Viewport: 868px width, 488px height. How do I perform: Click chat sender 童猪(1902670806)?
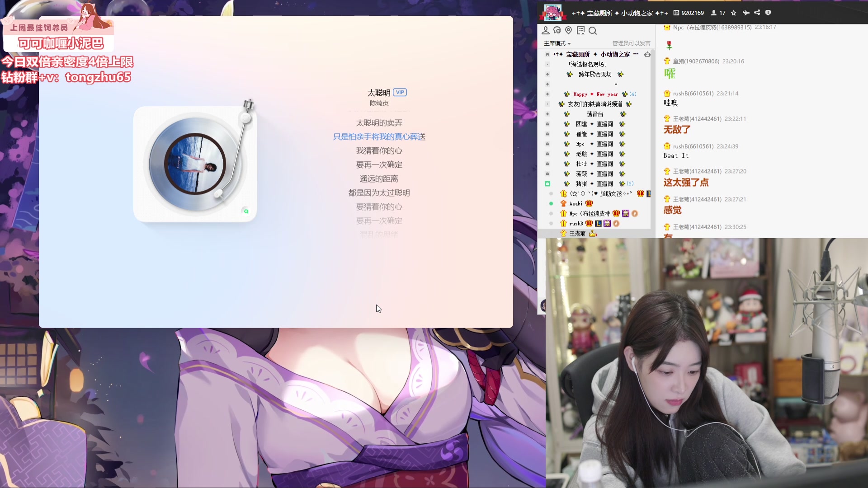(696, 61)
